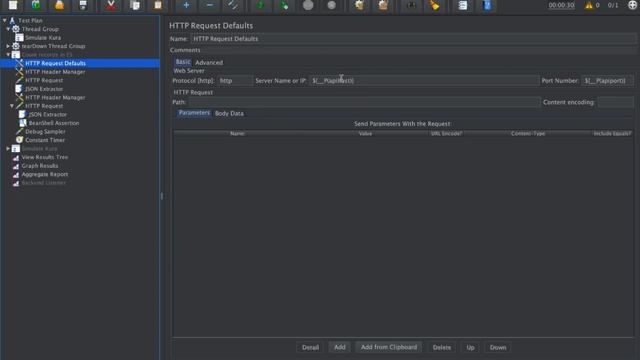The height and width of the screenshot is (360, 640).
Task: Collapse the HTTP Request arrow above JSON Extractor
Action: pos(11,106)
